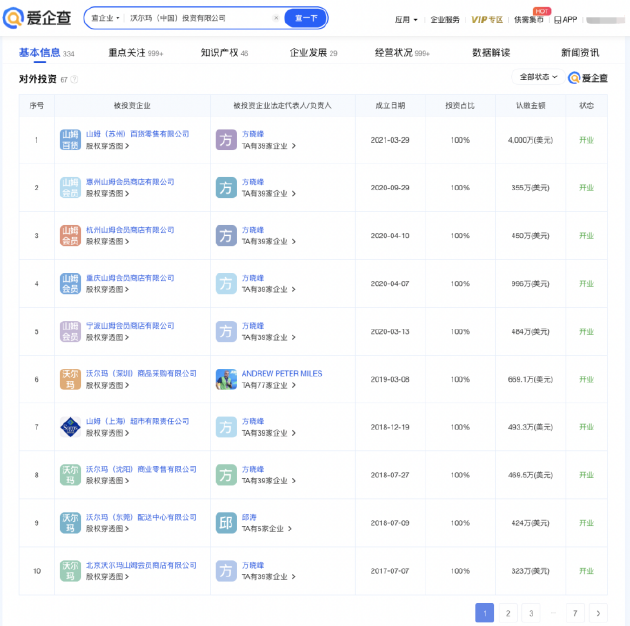Open 企业服务 in the top navigation

445,20
